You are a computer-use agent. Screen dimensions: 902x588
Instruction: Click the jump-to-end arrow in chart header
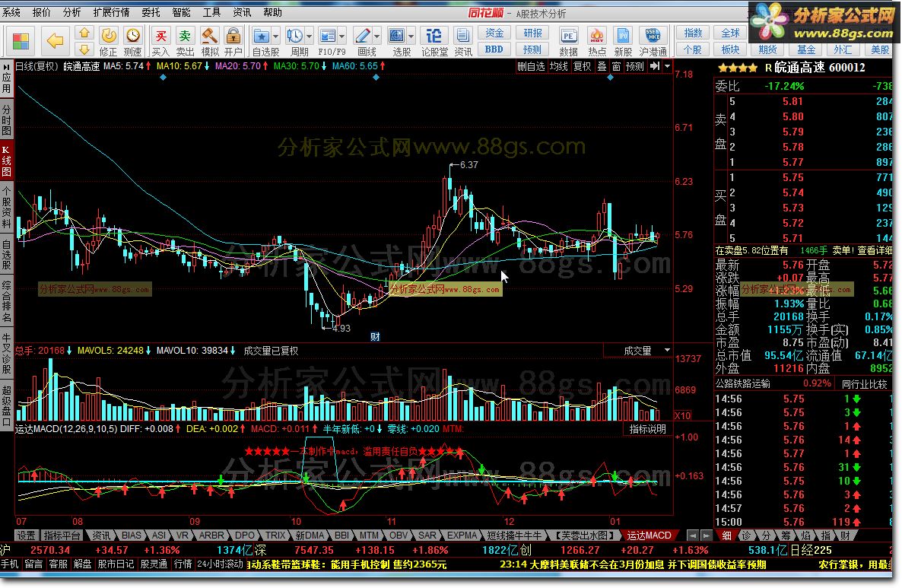[x=655, y=67]
